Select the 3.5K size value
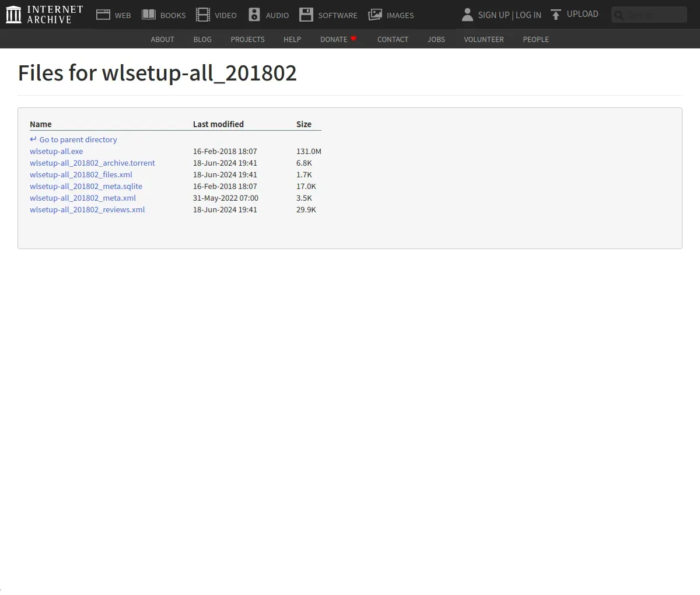Image resolution: width=700 pixels, height=595 pixels. [x=304, y=198]
